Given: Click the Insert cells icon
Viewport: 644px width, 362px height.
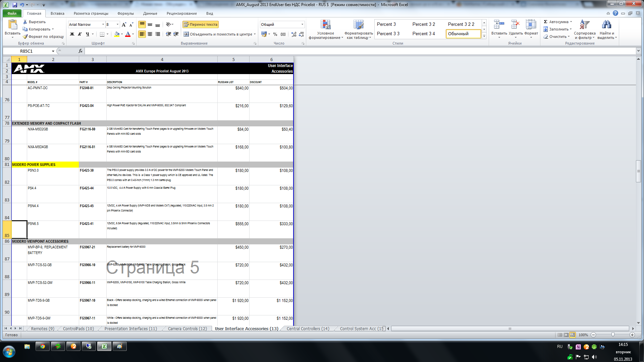Looking at the screenshot, I should tap(499, 25).
